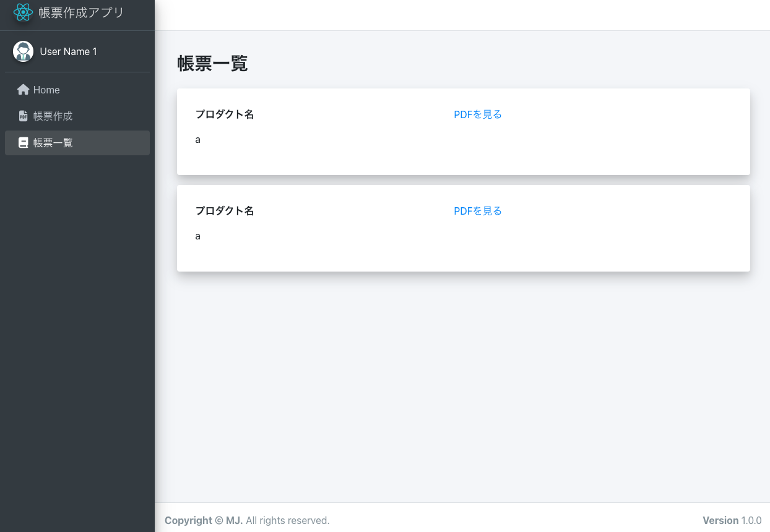Click the value 'a' under プロダクト名
Screen dimensions: 770x532
tap(197, 139)
